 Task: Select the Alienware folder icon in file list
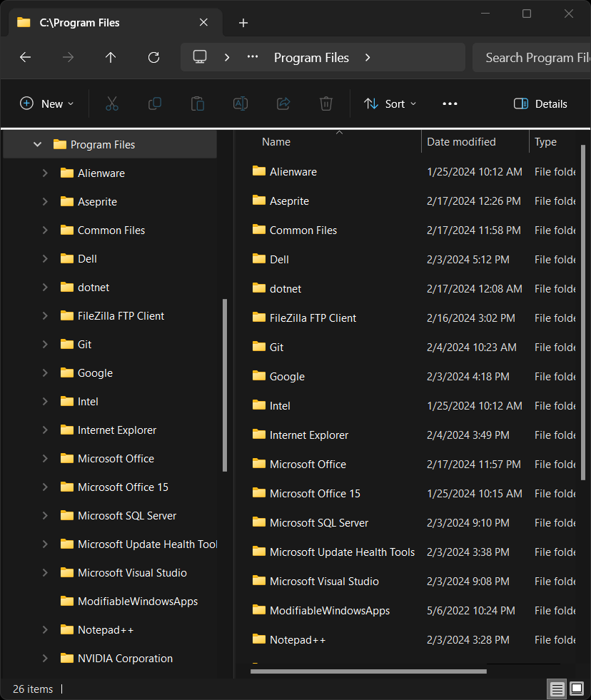258,171
